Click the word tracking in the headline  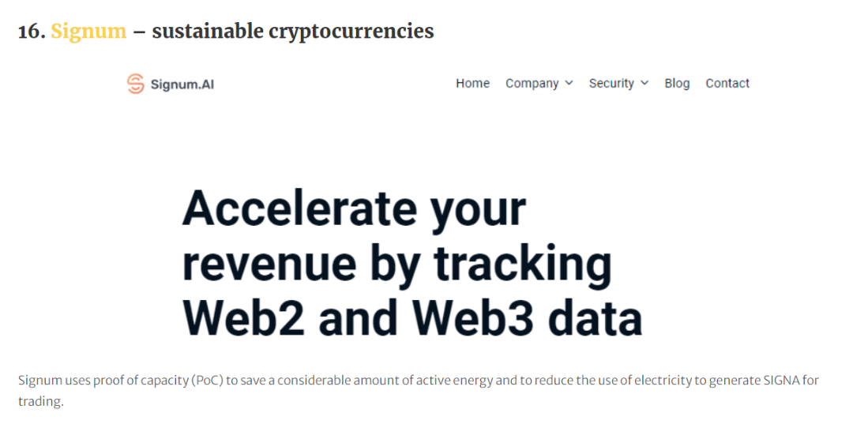point(523,264)
